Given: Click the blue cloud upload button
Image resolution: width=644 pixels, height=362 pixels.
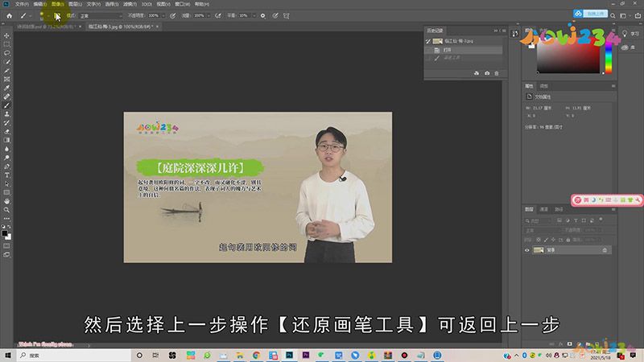Looking at the screenshot, I should tap(591, 14).
